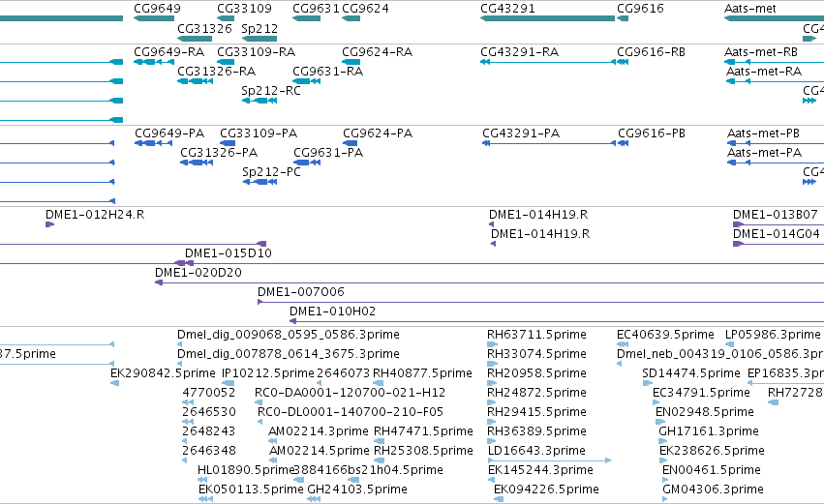This screenshot has height=504, width=824.
Task: Select the SD14474.5prime EST label
Action: coord(691,373)
